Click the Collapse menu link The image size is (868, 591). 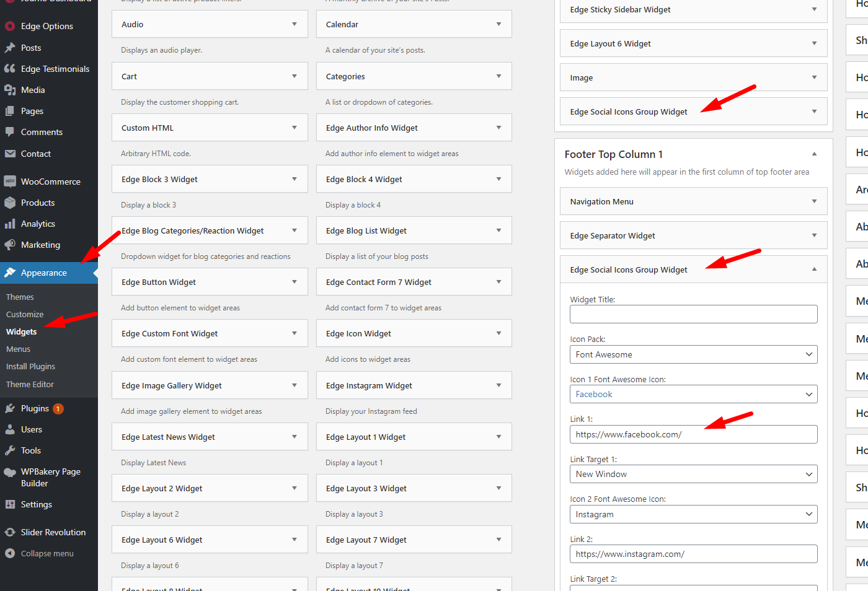point(47,554)
